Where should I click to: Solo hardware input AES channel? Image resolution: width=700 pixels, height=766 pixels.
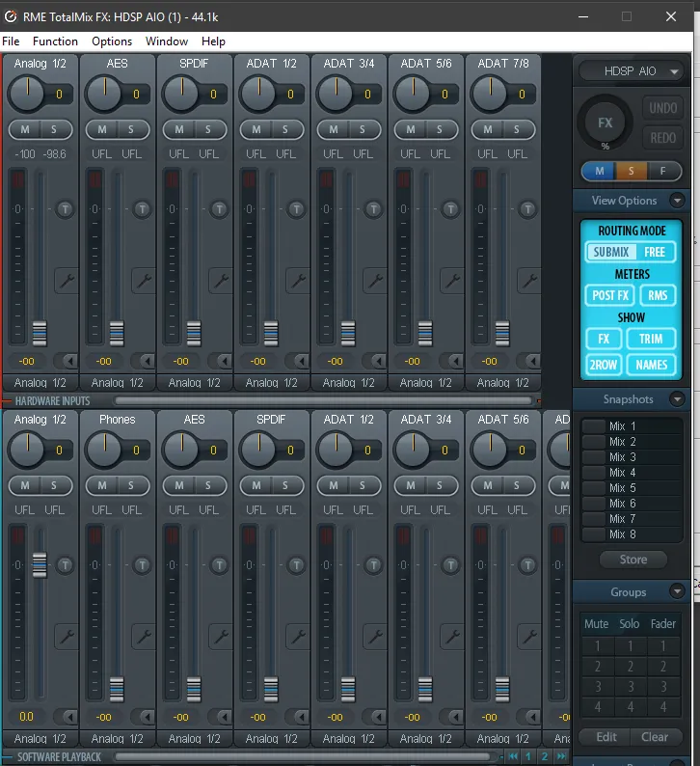[131, 129]
